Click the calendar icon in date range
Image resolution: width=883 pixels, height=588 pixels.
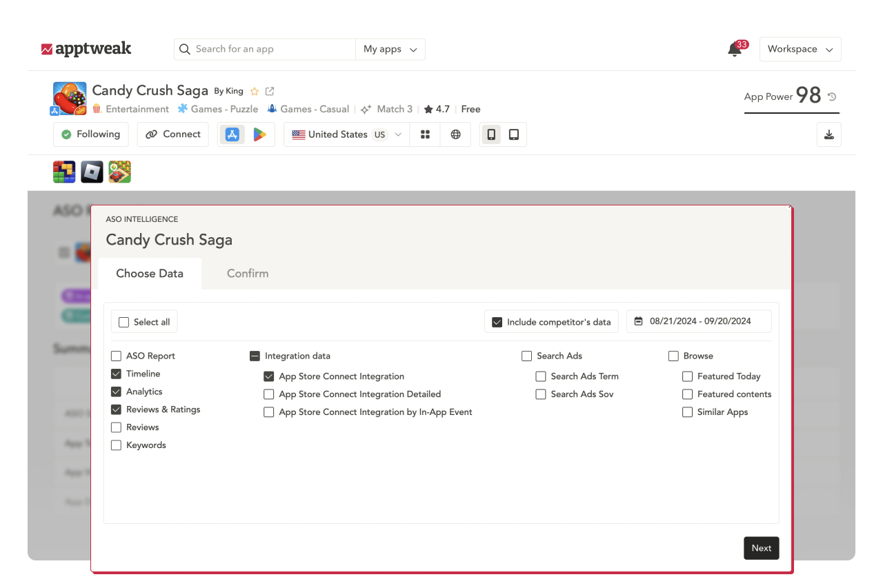click(638, 321)
